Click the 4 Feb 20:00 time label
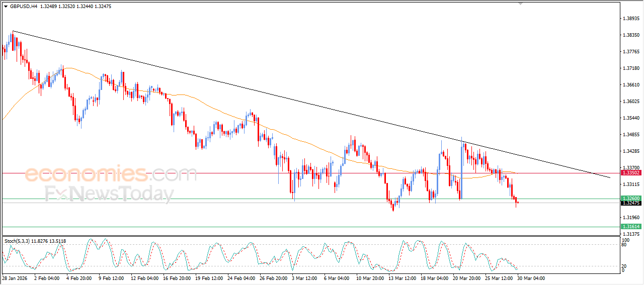The width and height of the screenshot is (644, 285). [x=79, y=278]
